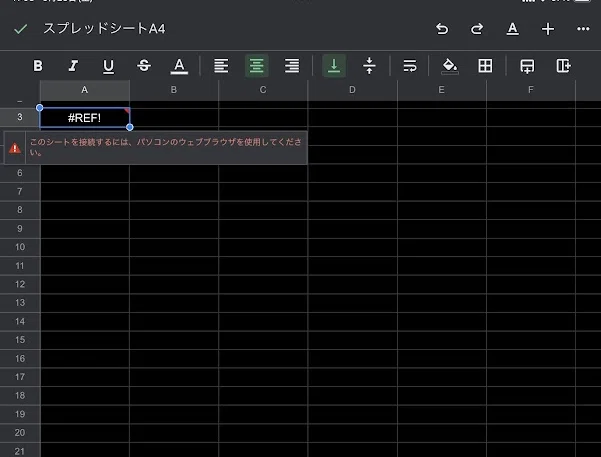Open cell borders options
601x457 pixels.
point(485,66)
